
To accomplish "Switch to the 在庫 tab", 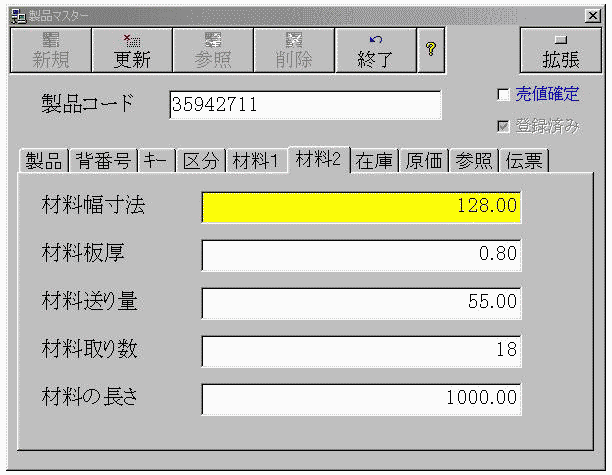I will point(374,161).
